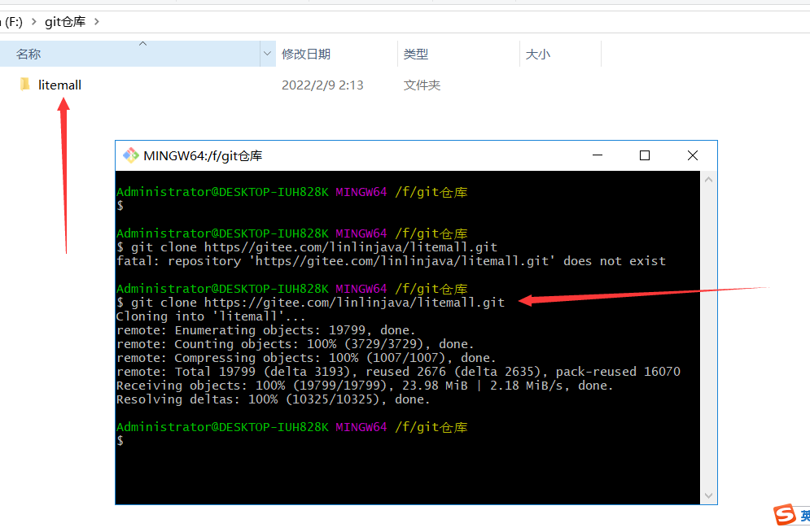810x532 pixels.
Task: Click the fatal repository does not exist line
Action: pos(391,261)
